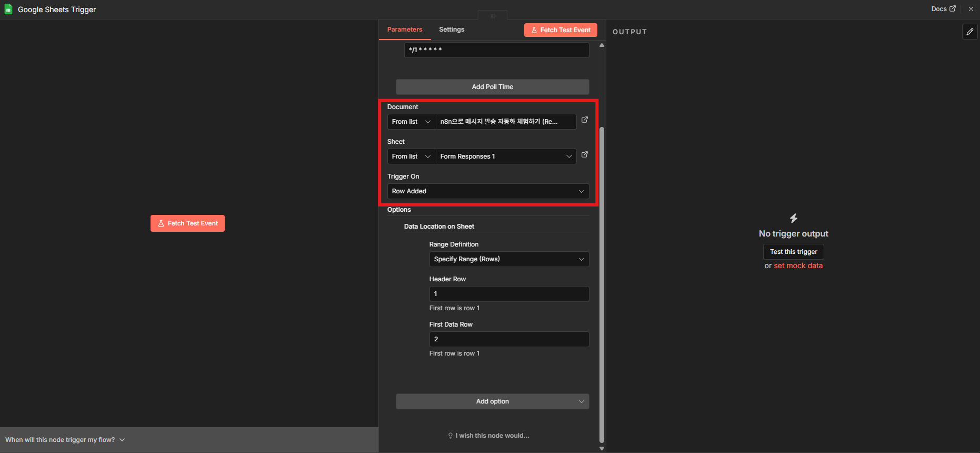This screenshot has height=453, width=980.
Task: Expand the Form Responses 1 sheet dropdown
Action: [506, 156]
